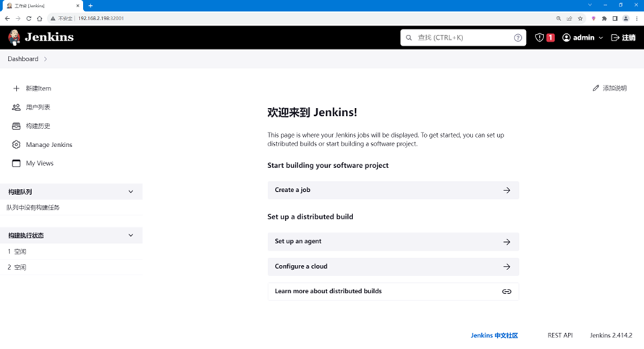644x349 pixels.
Task: Open the Manage Jenkins sidebar entry
Action: point(49,145)
